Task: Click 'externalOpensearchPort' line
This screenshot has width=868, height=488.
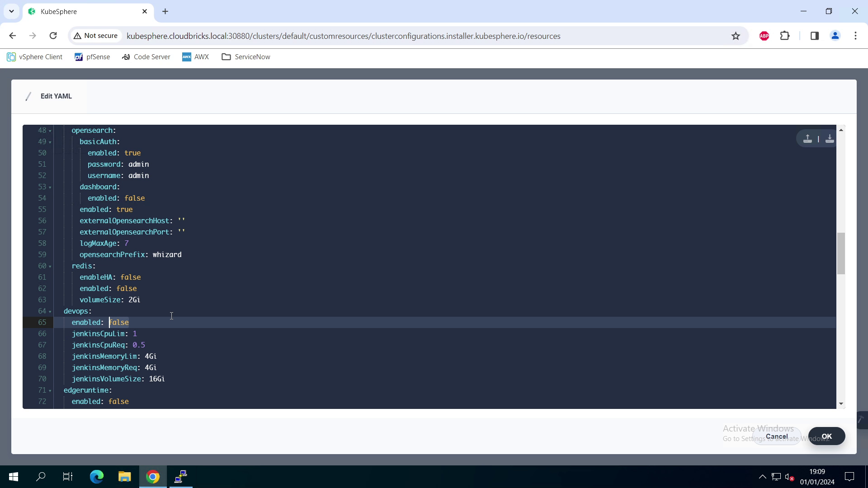Action: click(132, 232)
